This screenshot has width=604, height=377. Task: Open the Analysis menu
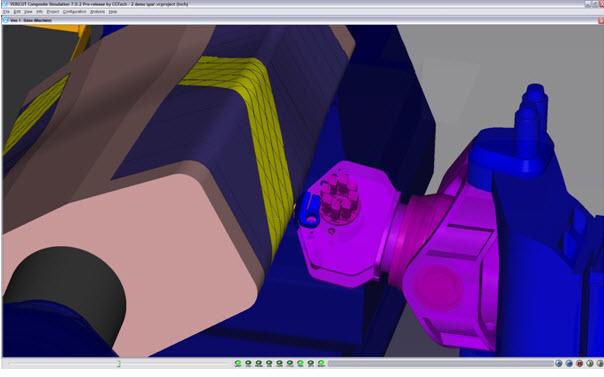click(x=97, y=12)
